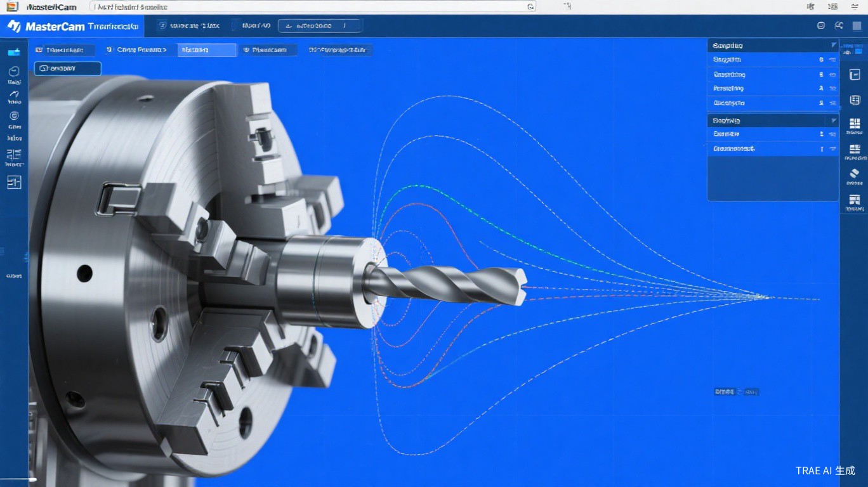Click the drill bit in the 3D viewport
Image resolution: width=868 pixels, height=487 pixels.
(x=447, y=284)
